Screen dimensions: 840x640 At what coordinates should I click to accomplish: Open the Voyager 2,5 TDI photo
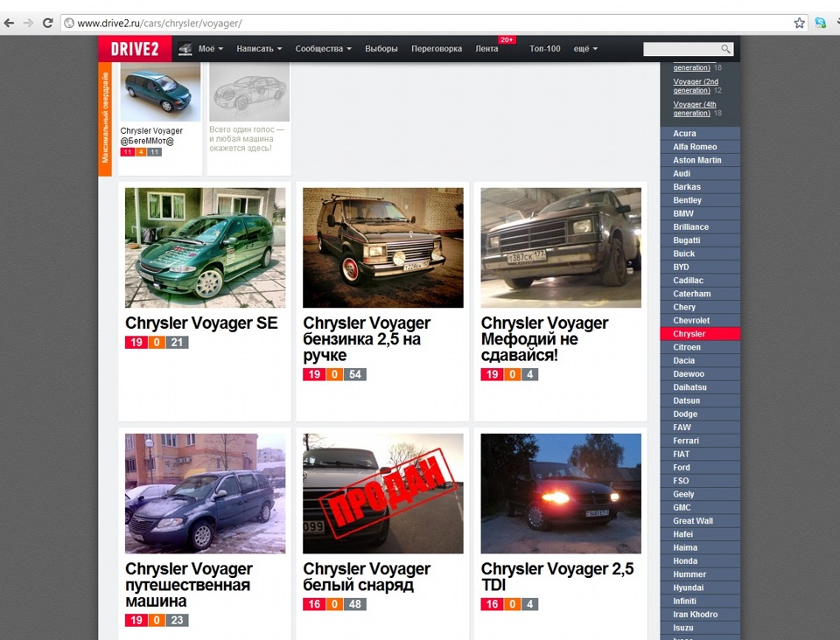pos(561,493)
